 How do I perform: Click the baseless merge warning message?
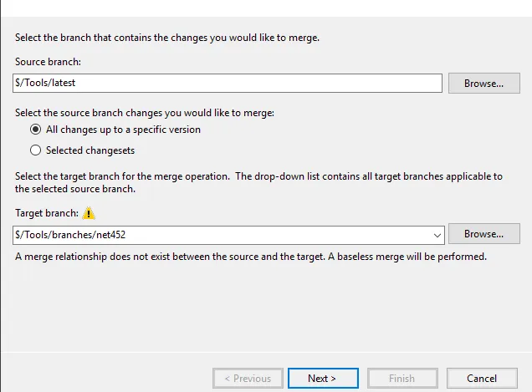pyautogui.click(x=251, y=257)
